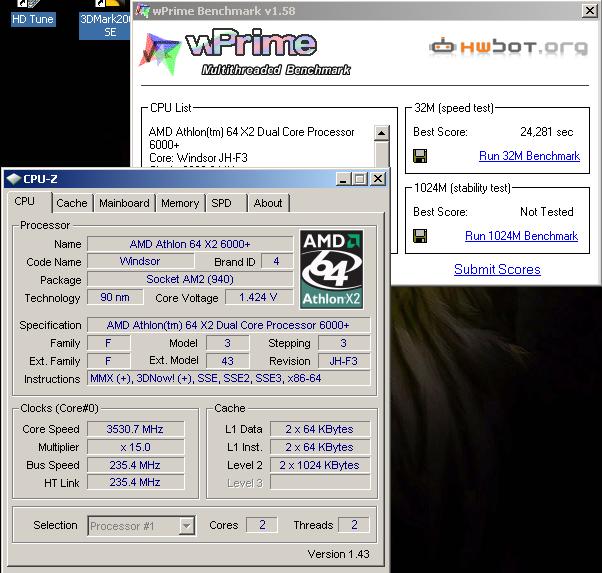602x573 pixels.
Task: Click the Level 2 value 2 x 1024 KBytes
Action: tap(320, 465)
